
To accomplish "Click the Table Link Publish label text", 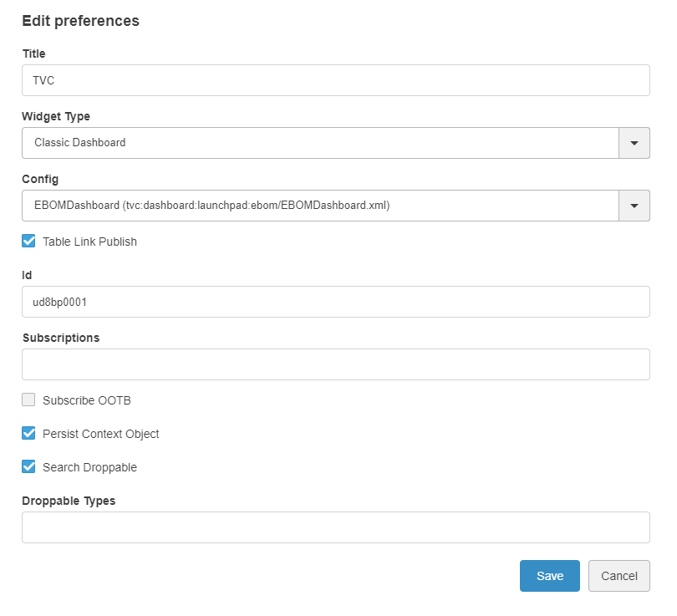I will click(89, 242).
